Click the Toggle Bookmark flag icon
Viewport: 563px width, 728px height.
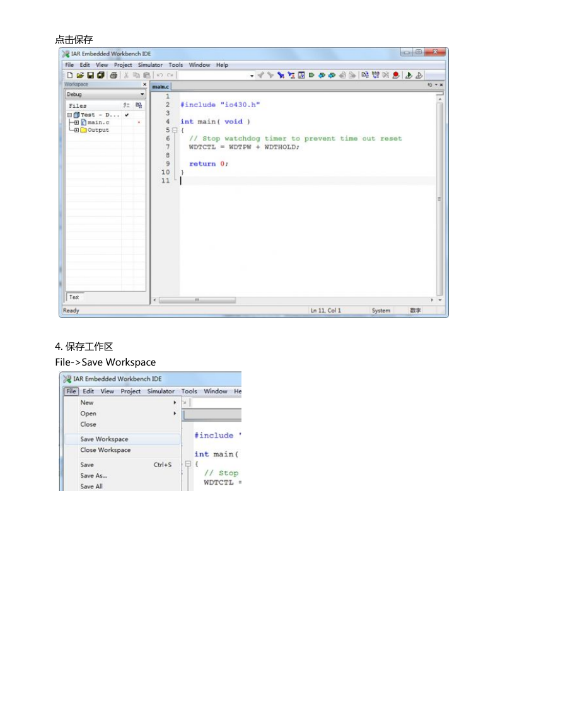[x=311, y=75]
